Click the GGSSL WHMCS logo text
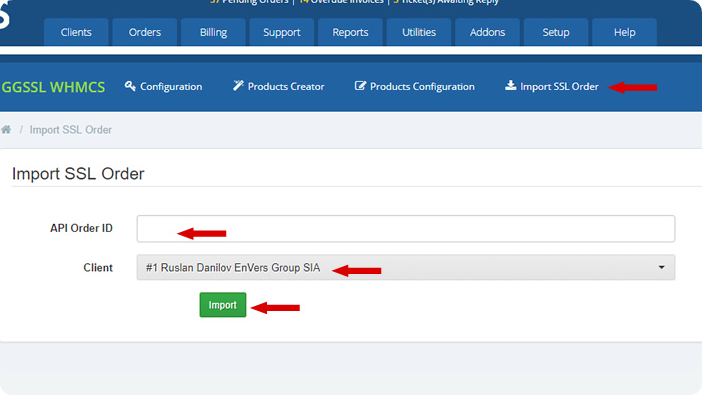The height and width of the screenshot is (395, 702). click(x=53, y=87)
